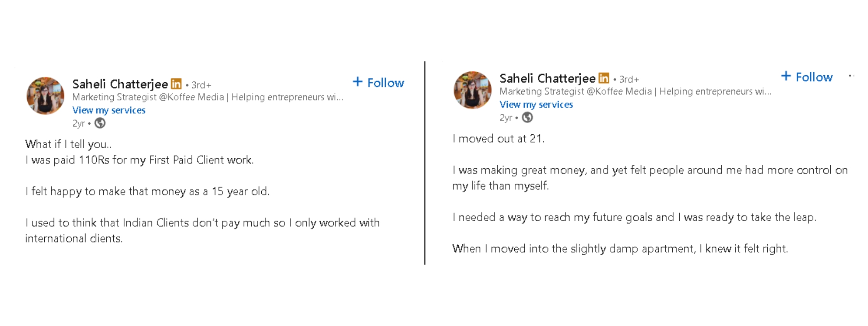This screenshot has width=868, height=326.
Task: Click the globe visibility icon in right post
Action: [x=527, y=118]
